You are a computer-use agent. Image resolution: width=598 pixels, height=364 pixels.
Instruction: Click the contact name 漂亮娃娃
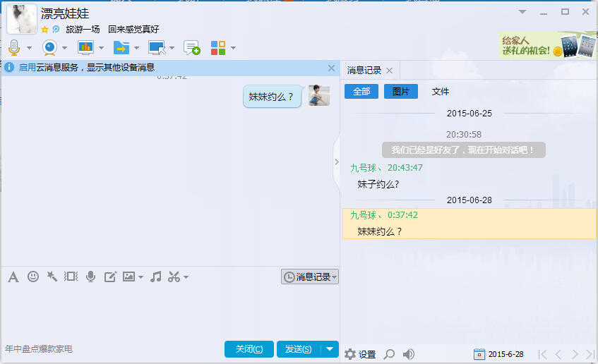coord(65,13)
